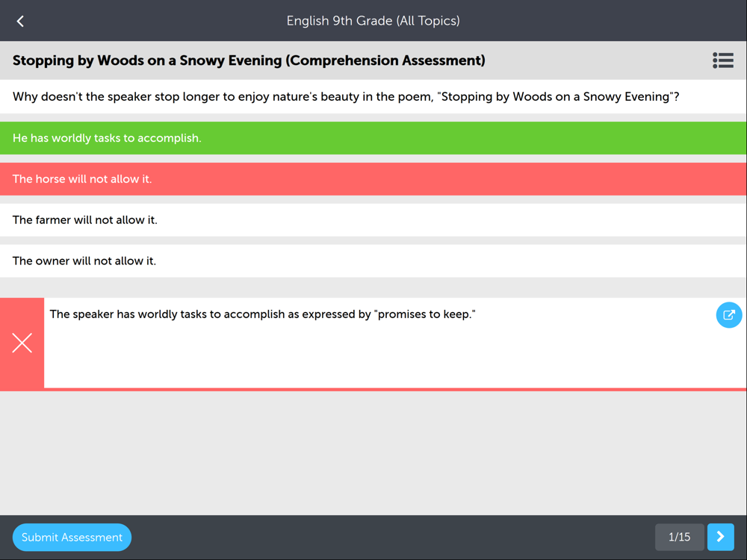Click the assessment title 'Stopping by Woods' heading
This screenshot has height=560, width=747.
coord(249,60)
